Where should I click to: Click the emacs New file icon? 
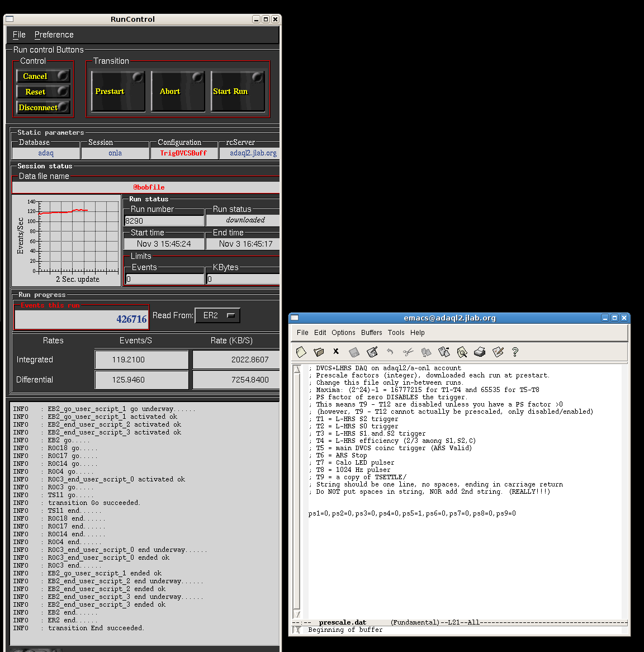pos(301,352)
